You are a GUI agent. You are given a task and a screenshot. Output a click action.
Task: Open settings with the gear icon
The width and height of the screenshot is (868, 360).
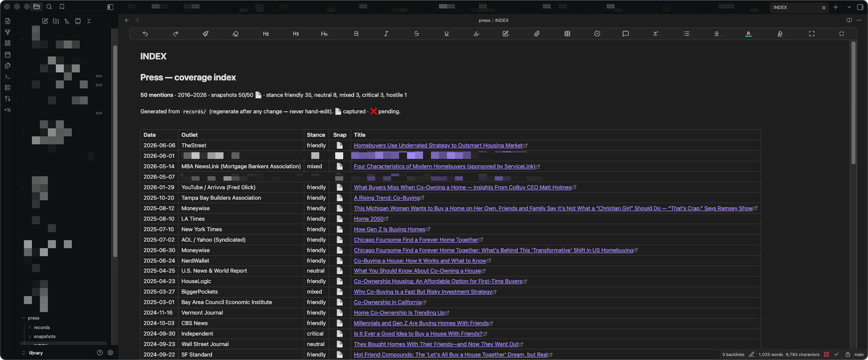pos(110,353)
